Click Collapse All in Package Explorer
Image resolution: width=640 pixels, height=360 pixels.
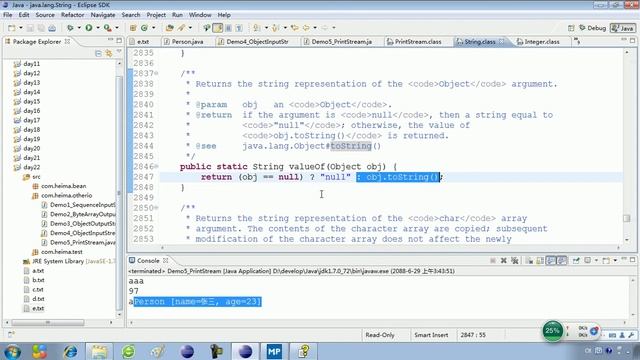tap(98, 53)
